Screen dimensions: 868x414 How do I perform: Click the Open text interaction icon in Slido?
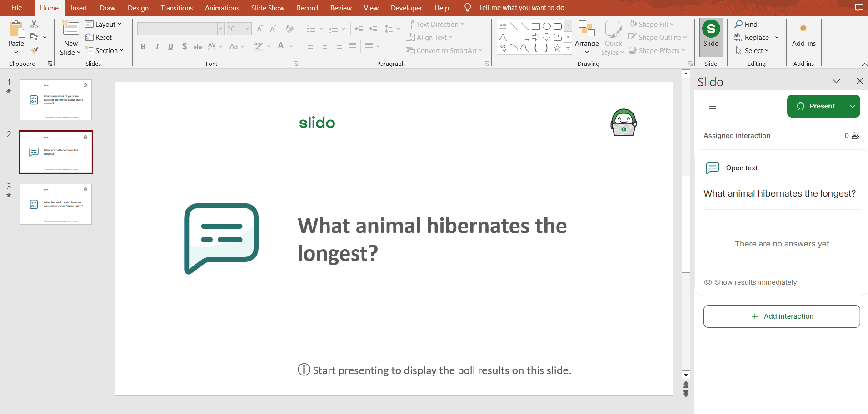712,168
